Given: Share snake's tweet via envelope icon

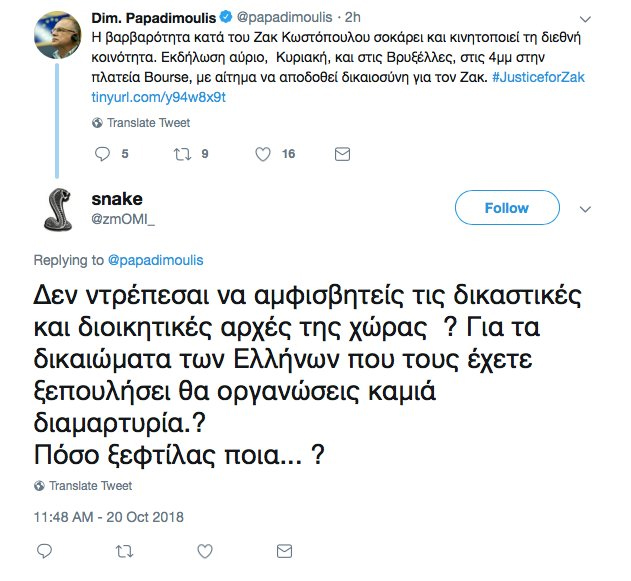Looking at the screenshot, I should (x=285, y=551).
